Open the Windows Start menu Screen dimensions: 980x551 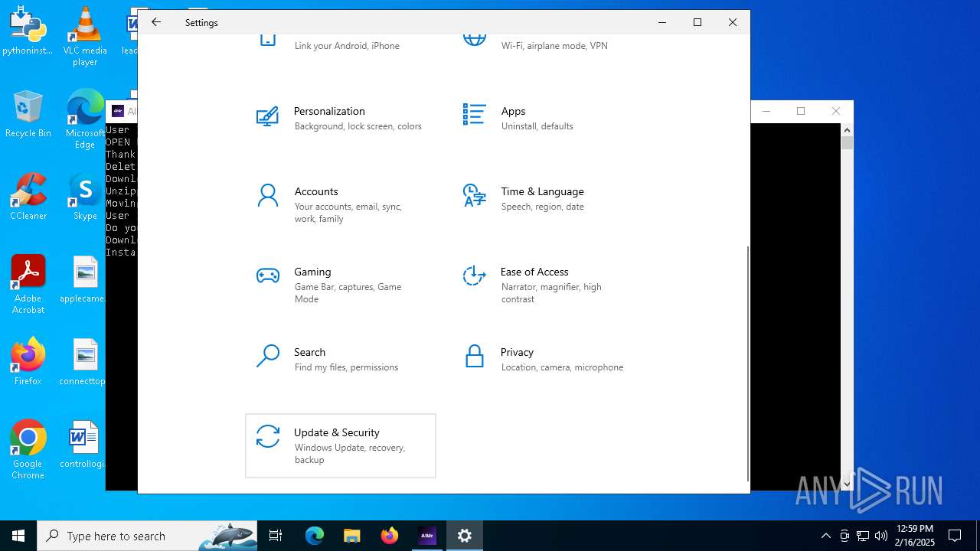(18, 536)
